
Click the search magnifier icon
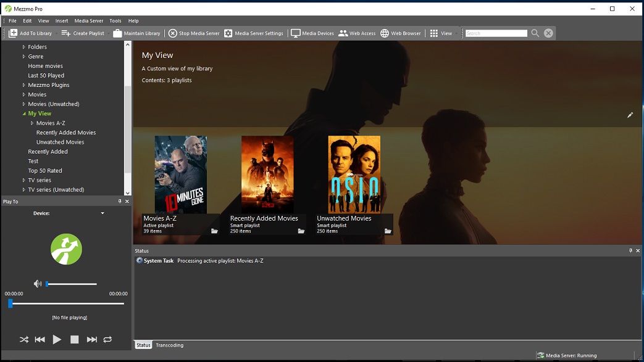(535, 33)
